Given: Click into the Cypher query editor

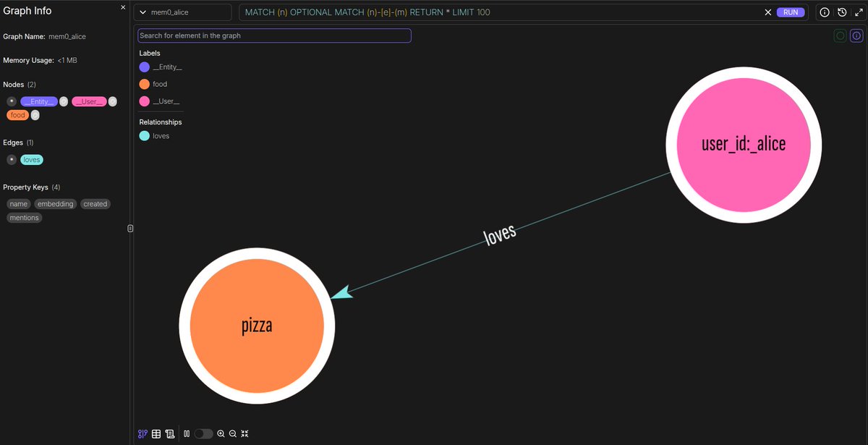Looking at the screenshot, I should click(502, 12).
